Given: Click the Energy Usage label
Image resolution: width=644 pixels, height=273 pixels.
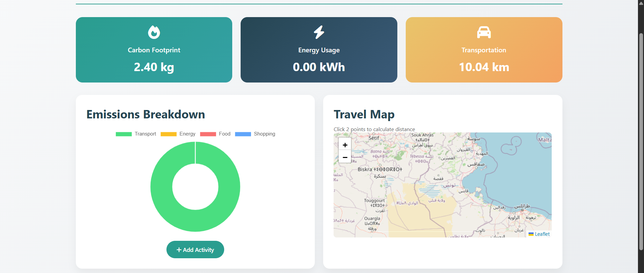Looking at the screenshot, I should click(x=319, y=50).
